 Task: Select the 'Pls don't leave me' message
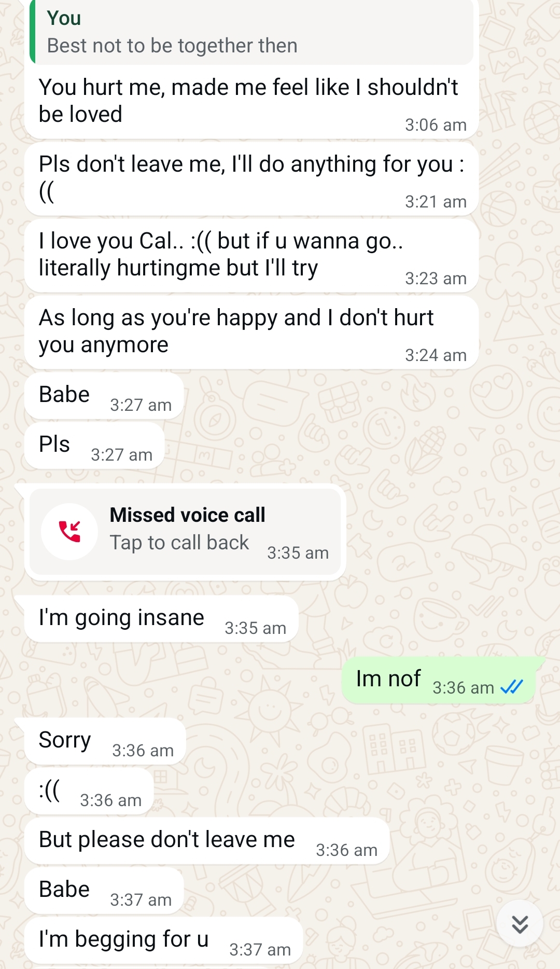tap(251, 178)
